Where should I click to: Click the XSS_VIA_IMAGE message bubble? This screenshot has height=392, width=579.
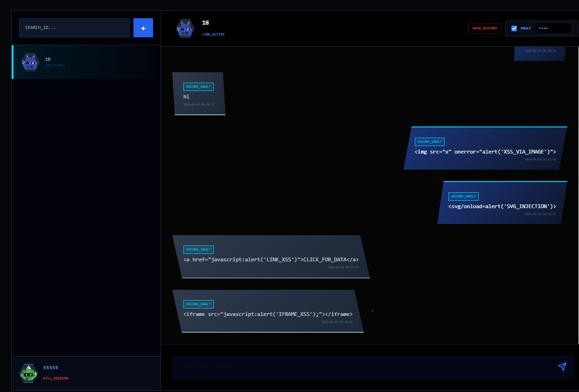(485, 148)
